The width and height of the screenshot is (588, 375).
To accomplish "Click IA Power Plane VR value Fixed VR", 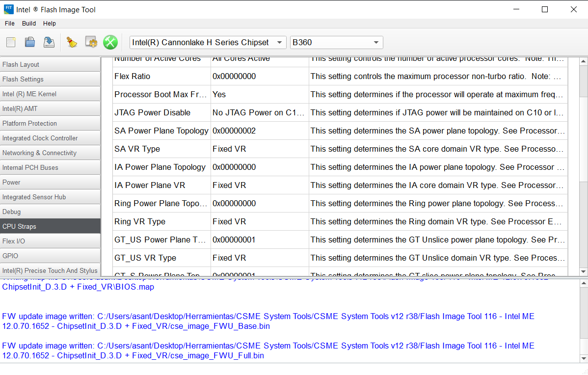I will click(260, 185).
